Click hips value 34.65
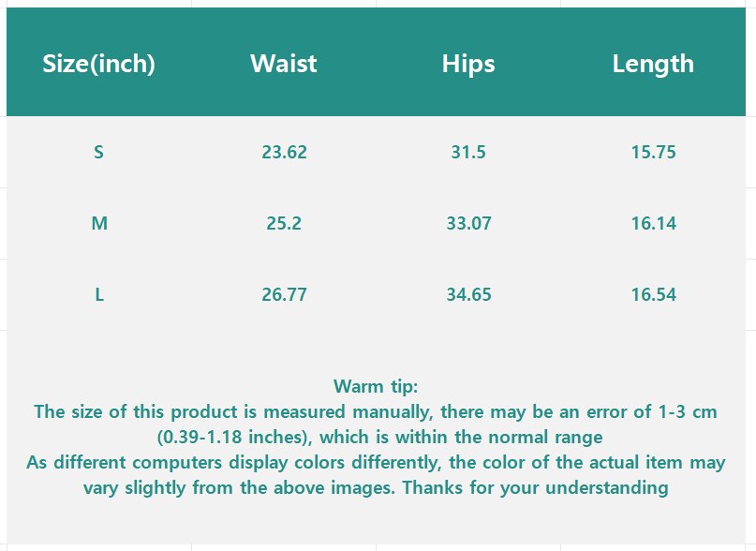Image resolution: width=756 pixels, height=551 pixels. 468,294
